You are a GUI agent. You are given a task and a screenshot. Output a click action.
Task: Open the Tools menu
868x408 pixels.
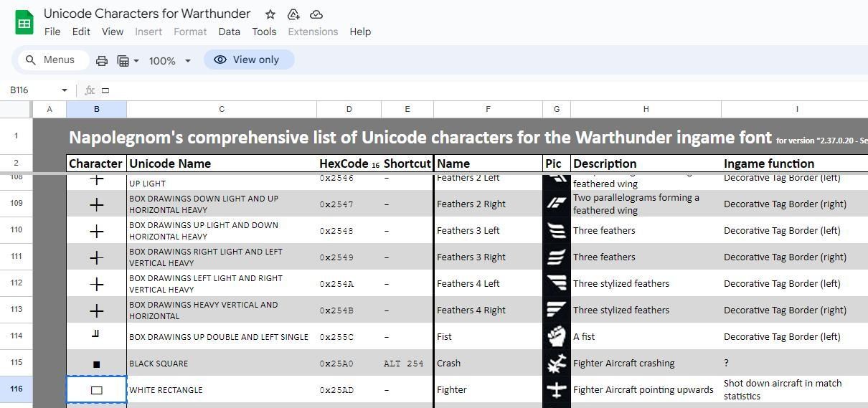[x=264, y=32]
